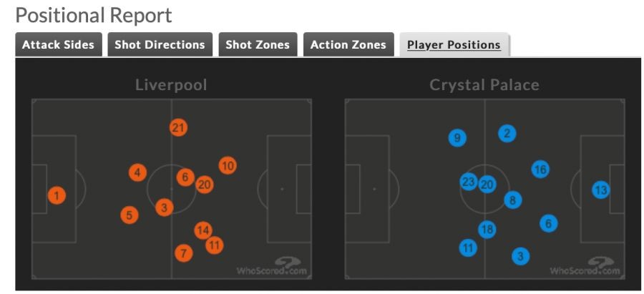Select Crystal Palace player marker number 9
Viewport: 644px width, 294px height.
[x=457, y=138]
